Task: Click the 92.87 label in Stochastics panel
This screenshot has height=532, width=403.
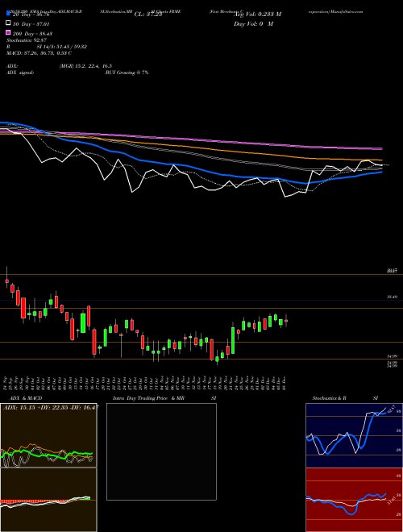Action: pyautogui.click(x=391, y=409)
